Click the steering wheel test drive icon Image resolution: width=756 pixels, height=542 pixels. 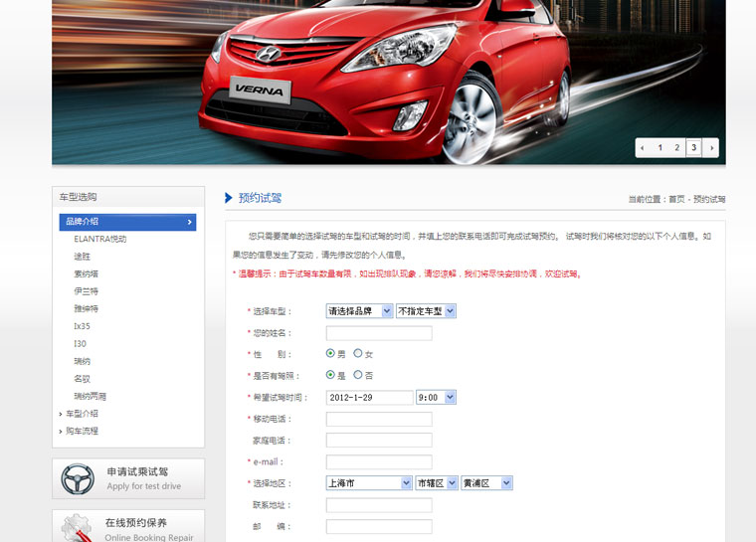[78, 479]
